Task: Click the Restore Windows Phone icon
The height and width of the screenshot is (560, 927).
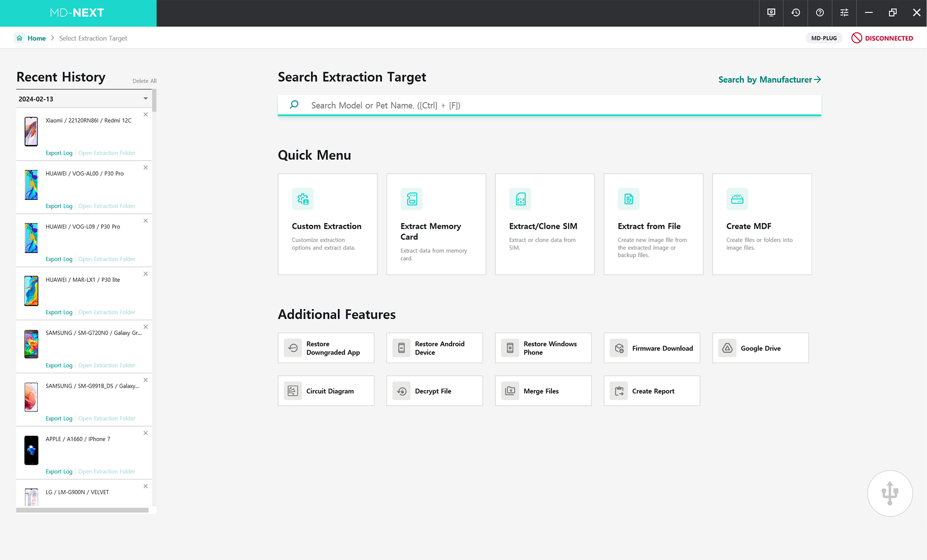Action: 510,348
